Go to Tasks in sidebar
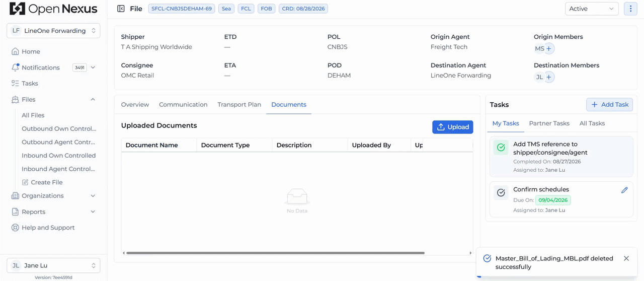644x281 pixels. pyautogui.click(x=30, y=84)
